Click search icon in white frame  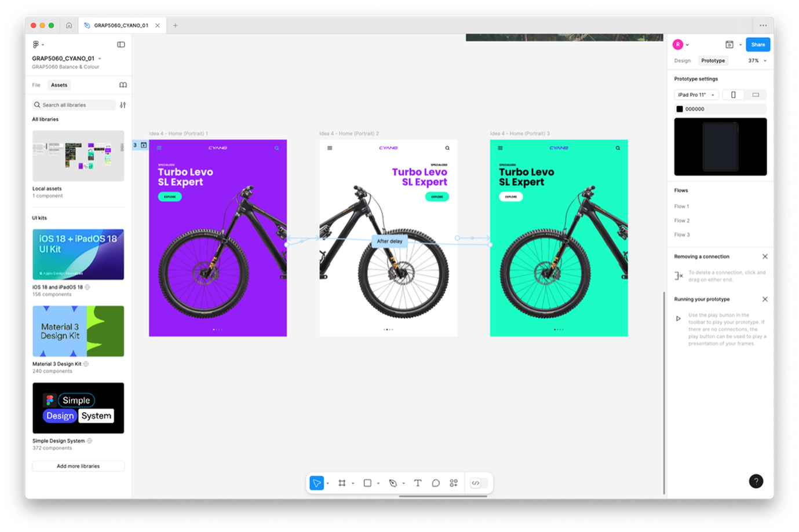[447, 148]
